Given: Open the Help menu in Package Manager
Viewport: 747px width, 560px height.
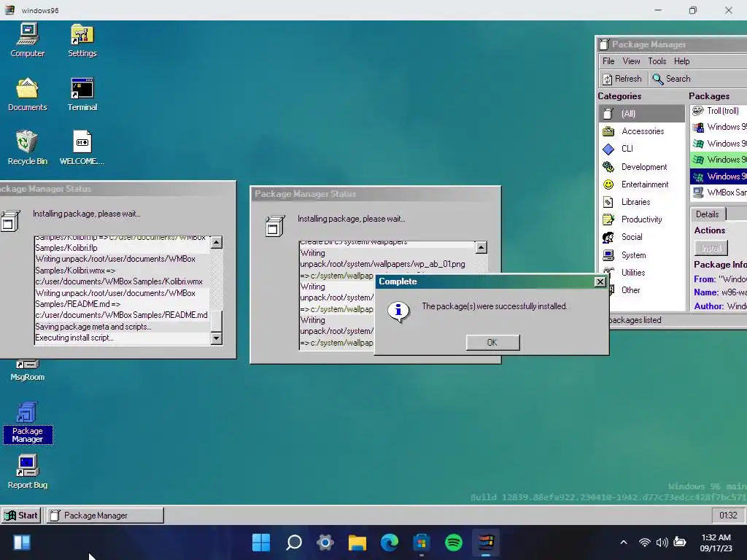Looking at the screenshot, I should (682, 61).
